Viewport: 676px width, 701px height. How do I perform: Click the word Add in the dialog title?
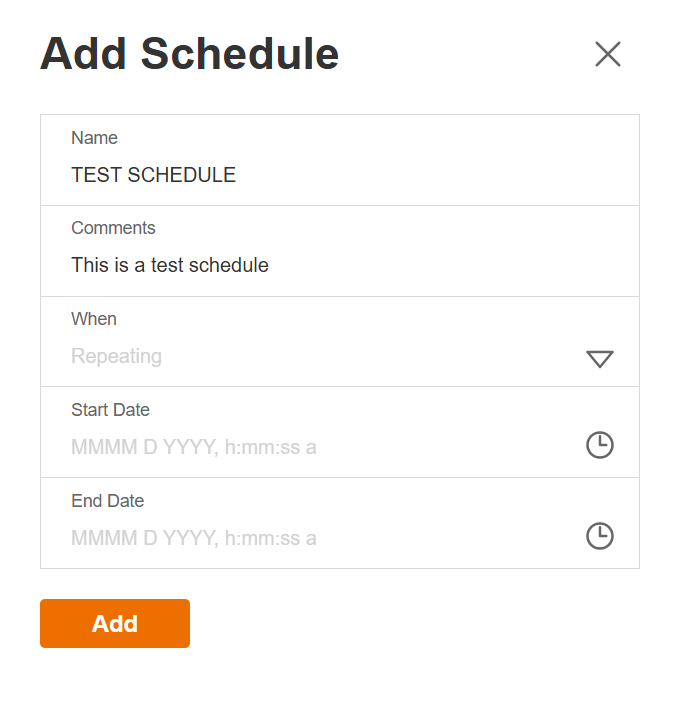(84, 54)
